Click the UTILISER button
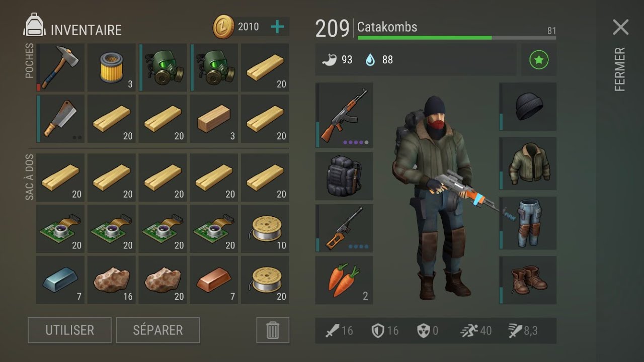Image resolution: width=644 pixels, height=362 pixels. pyautogui.click(x=69, y=330)
